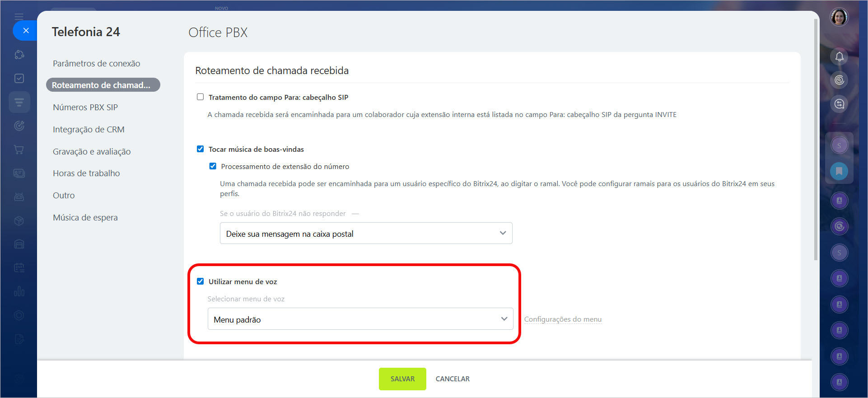The height and width of the screenshot is (398, 868).
Task: Open the spiral CoPilot icon
Action: (839, 80)
